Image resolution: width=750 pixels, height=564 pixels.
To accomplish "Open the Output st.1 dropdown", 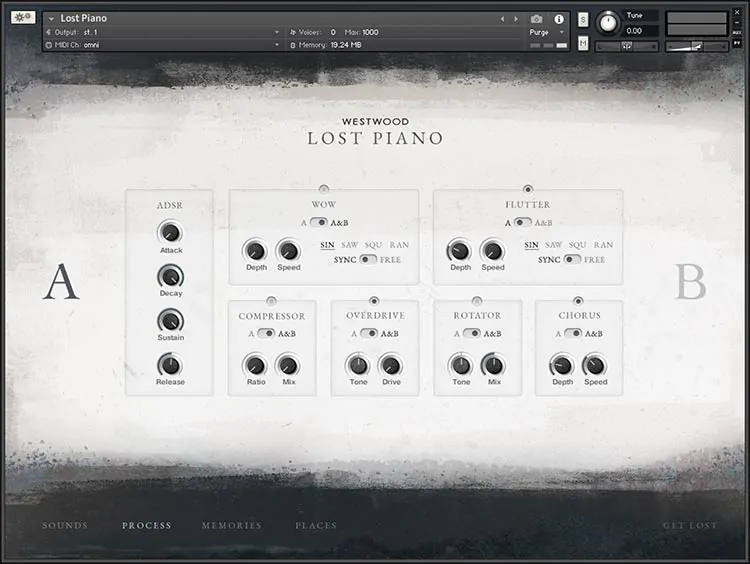I will point(163,32).
